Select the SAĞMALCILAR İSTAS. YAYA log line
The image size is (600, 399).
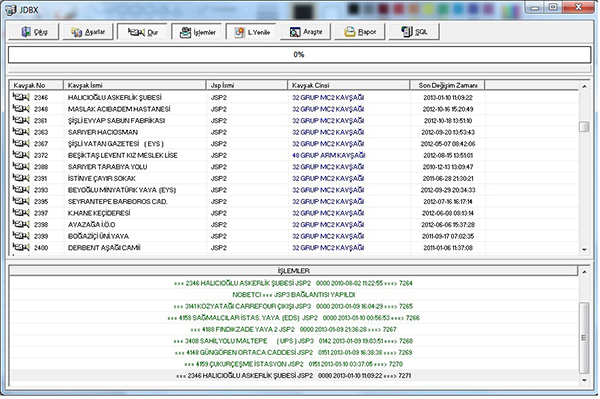pyautogui.click(x=293, y=318)
